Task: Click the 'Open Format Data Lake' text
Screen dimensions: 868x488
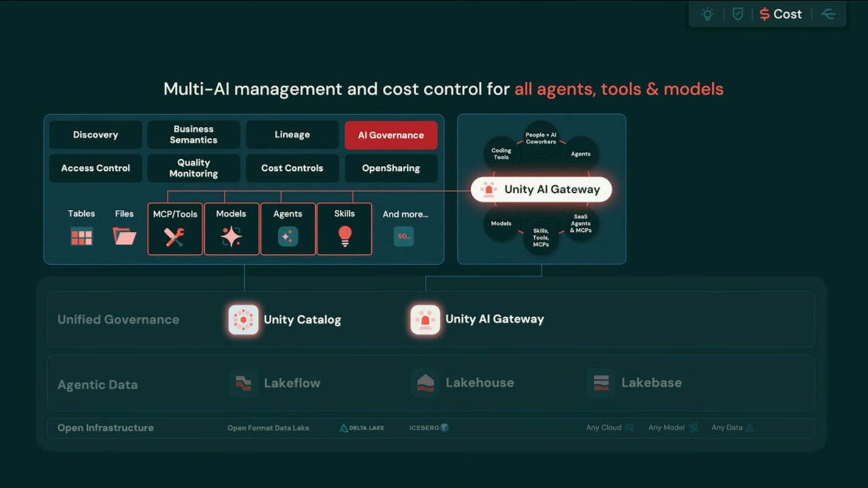Action: click(268, 428)
